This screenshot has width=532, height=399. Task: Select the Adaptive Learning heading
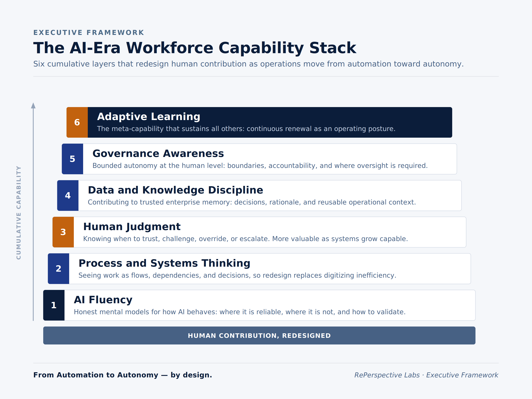pos(149,117)
